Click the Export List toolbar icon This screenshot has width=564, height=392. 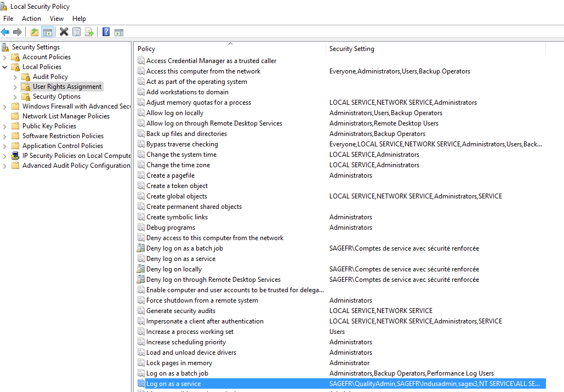[89, 32]
